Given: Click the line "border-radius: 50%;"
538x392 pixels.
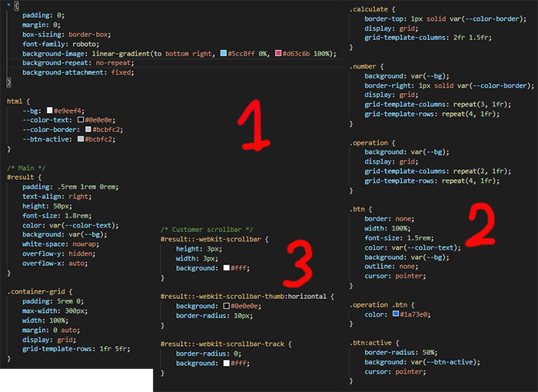Looking at the screenshot, I should pyautogui.click(x=401, y=352).
